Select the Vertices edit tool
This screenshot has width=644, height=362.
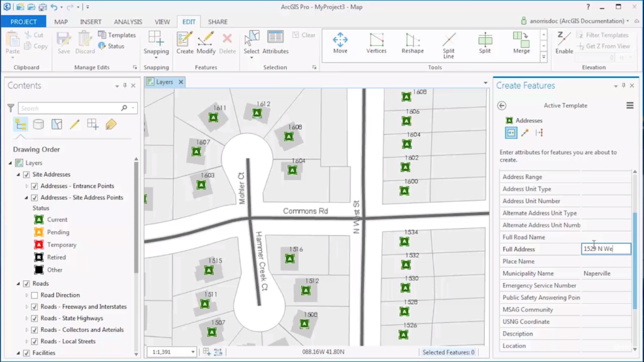click(376, 43)
